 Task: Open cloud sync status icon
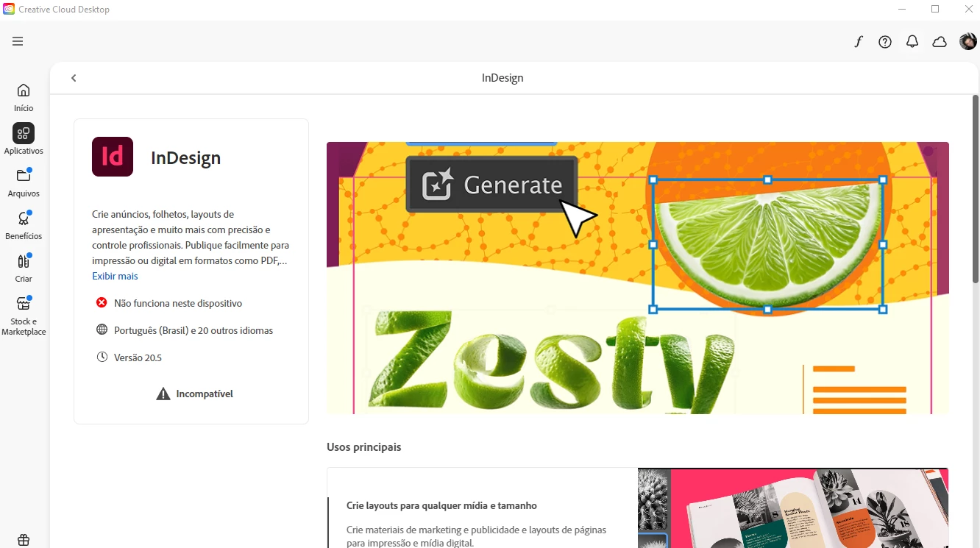click(x=940, y=42)
